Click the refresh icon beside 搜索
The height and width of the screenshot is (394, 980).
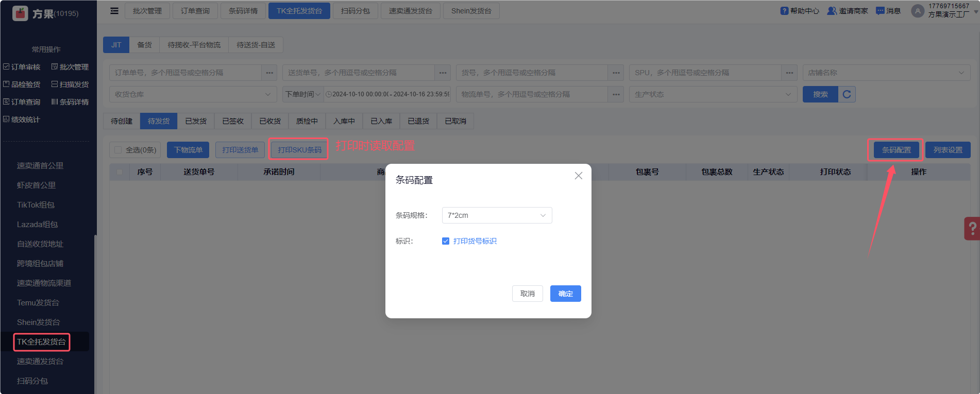847,94
